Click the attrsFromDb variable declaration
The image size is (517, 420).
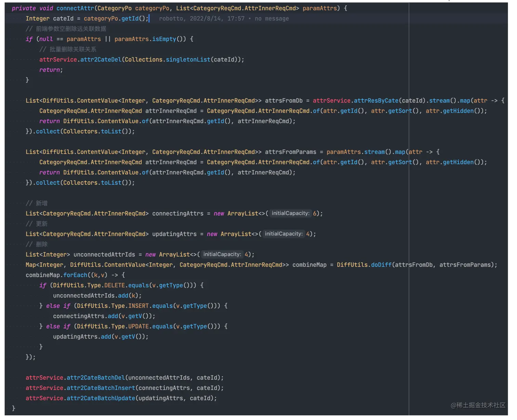(284, 101)
